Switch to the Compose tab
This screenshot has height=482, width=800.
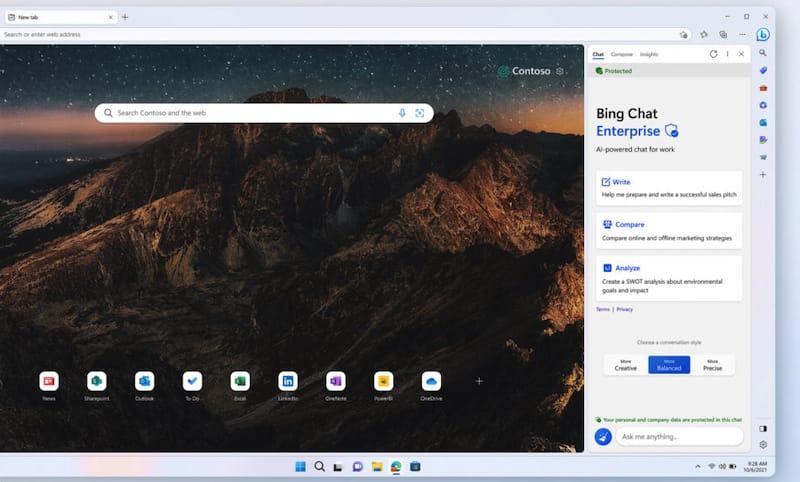[x=621, y=54]
